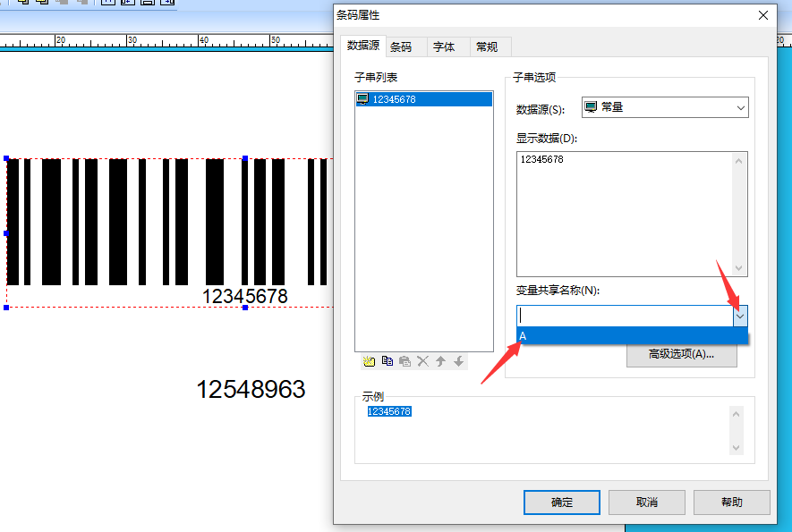Click the highlighted 12345678 in the 示例 box
The height and width of the screenshot is (532, 792).
coord(389,411)
